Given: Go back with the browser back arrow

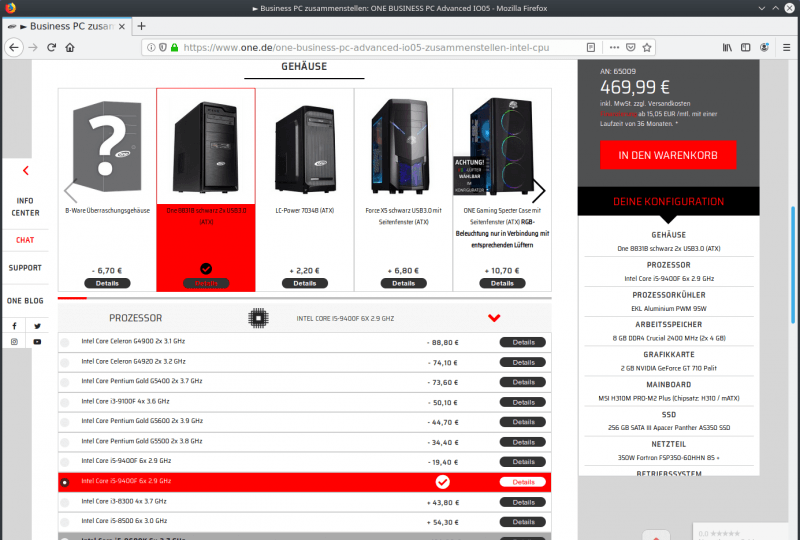Looking at the screenshot, I should pyautogui.click(x=14, y=47).
